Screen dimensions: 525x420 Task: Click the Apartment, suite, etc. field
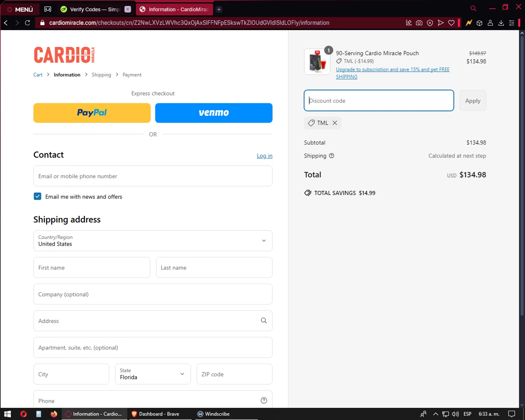[x=153, y=347]
